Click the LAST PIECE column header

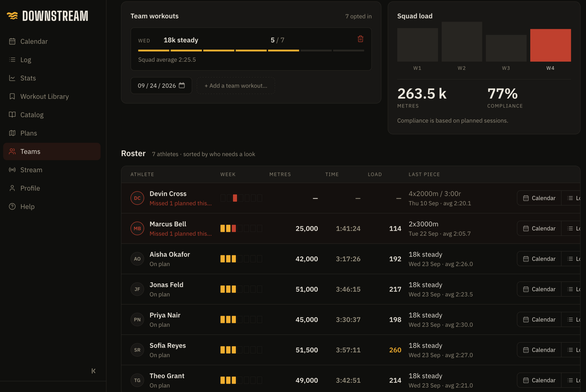pyautogui.click(x=424, y=174)
